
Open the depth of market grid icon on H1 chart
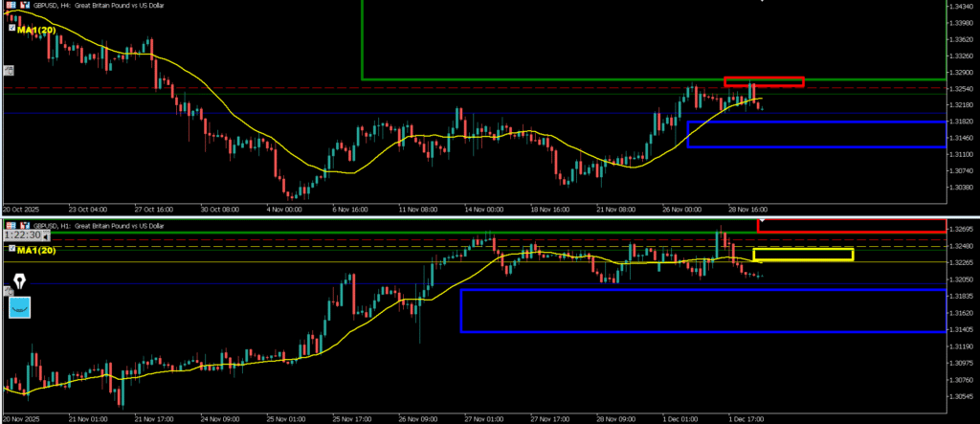point(9,224)
